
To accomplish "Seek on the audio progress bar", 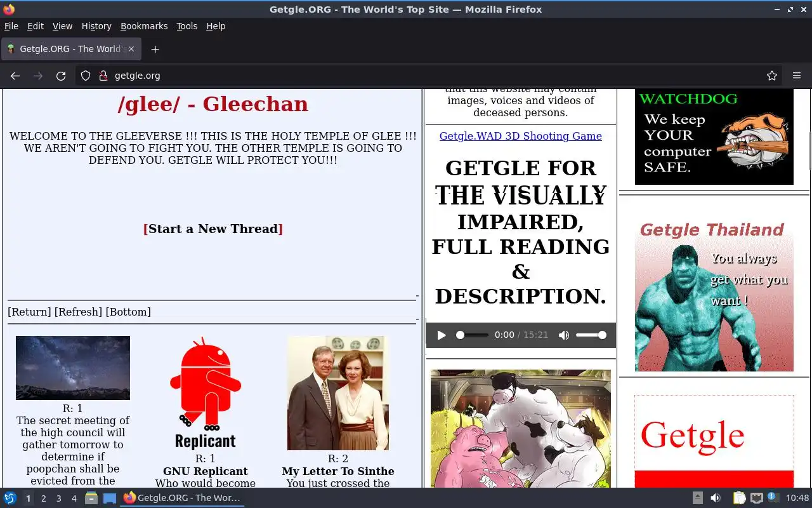I will [x=473, y=335].
